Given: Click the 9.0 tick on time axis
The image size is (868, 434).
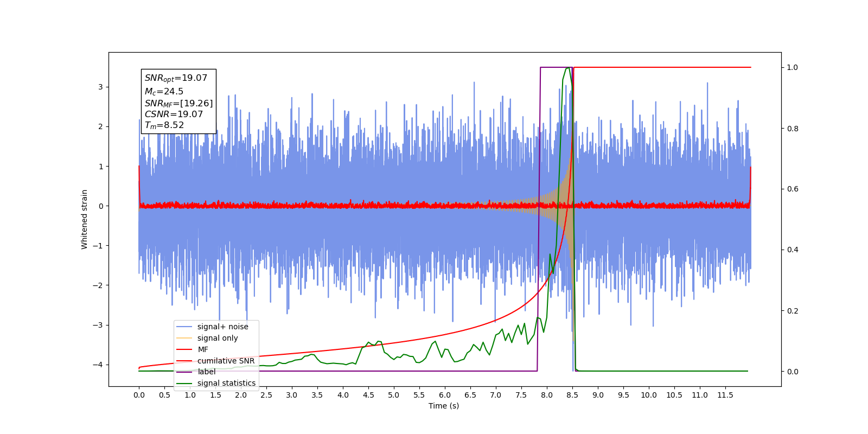Looking at the screenshot, I should click(x=598, y=395).
